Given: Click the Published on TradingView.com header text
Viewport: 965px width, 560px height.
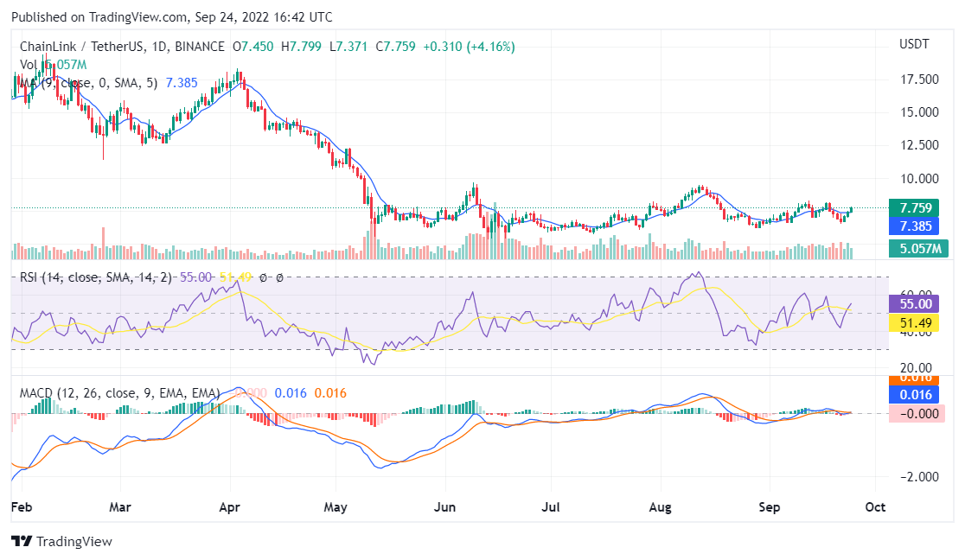Looking at the screenshot, I should [x=172, y=17].
